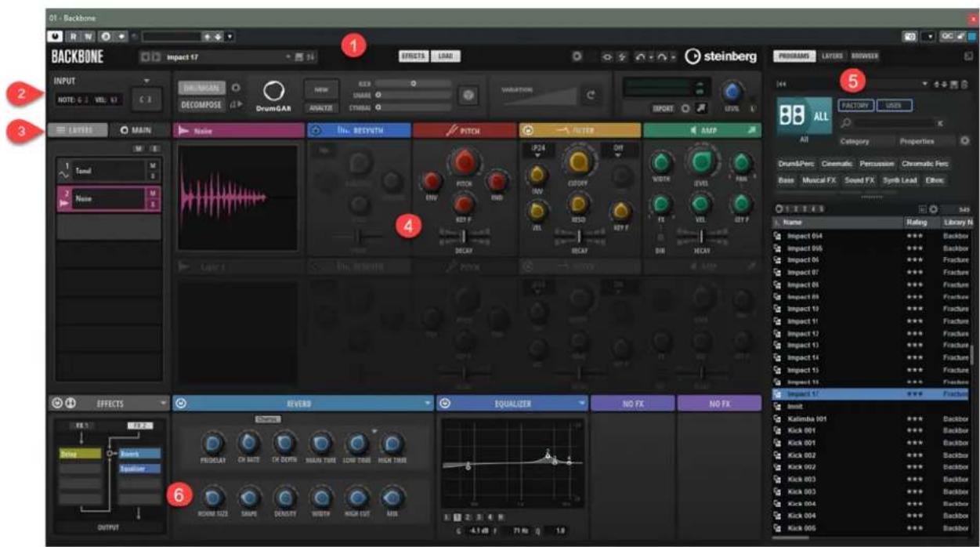Image resolution: width=980 pixels, height=547 pixels.
Task: Toggle the eye visibility icon in header
Action: 606,57
